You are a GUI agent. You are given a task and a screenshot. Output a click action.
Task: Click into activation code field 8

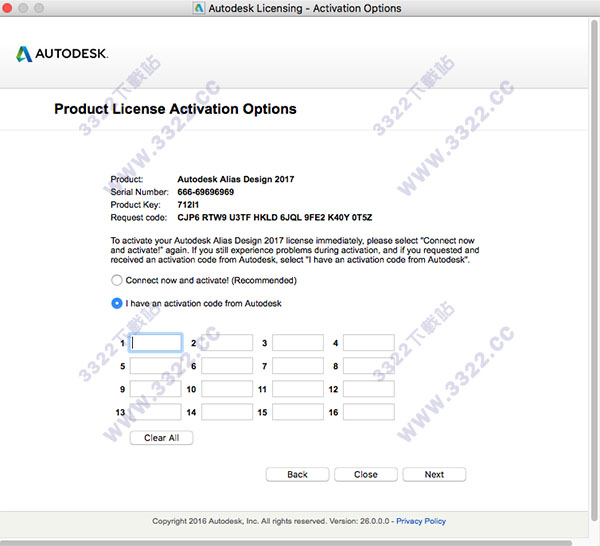click(369, 366)
